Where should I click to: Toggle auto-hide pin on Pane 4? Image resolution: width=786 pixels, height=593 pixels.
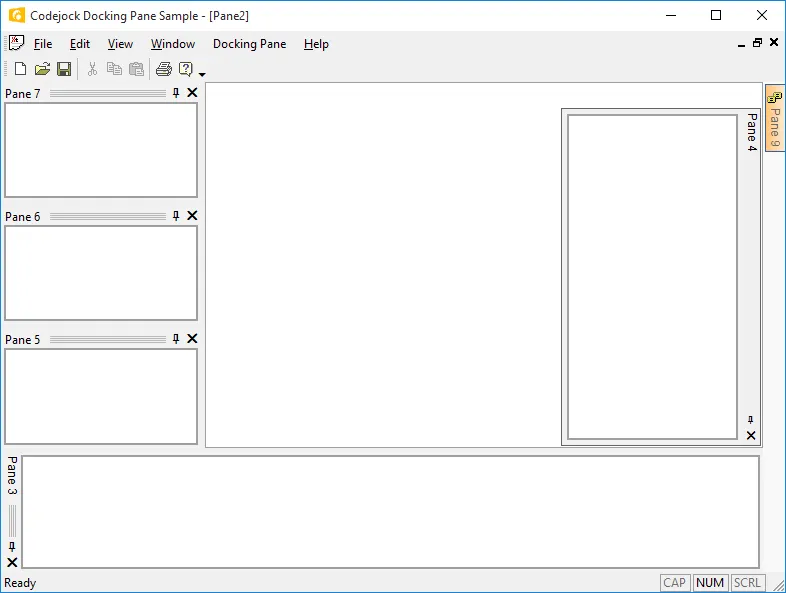(750, 420)
